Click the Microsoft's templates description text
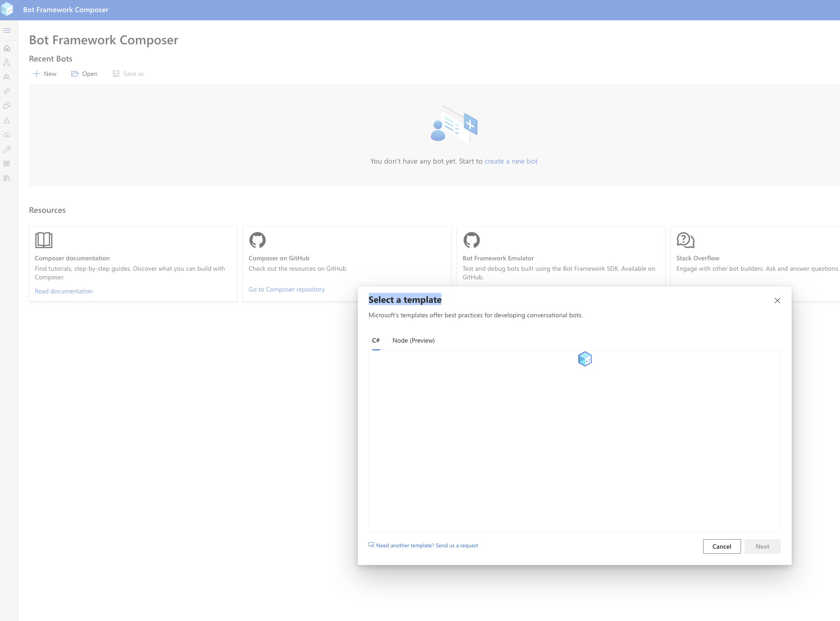Screen dimensions: 840x621 point(475,315)
